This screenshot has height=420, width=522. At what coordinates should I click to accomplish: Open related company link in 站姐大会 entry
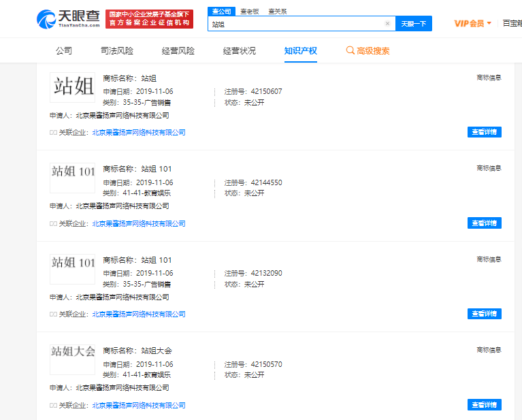click(139, 405)
